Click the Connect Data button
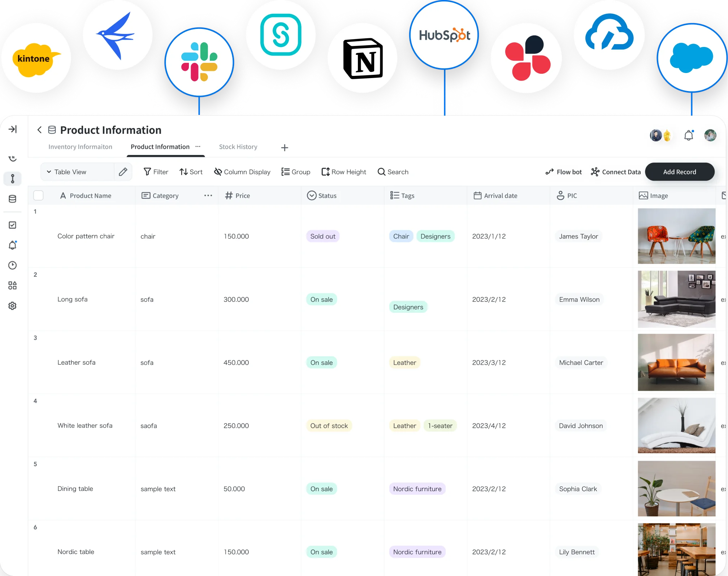 click(x=616, y=172)
